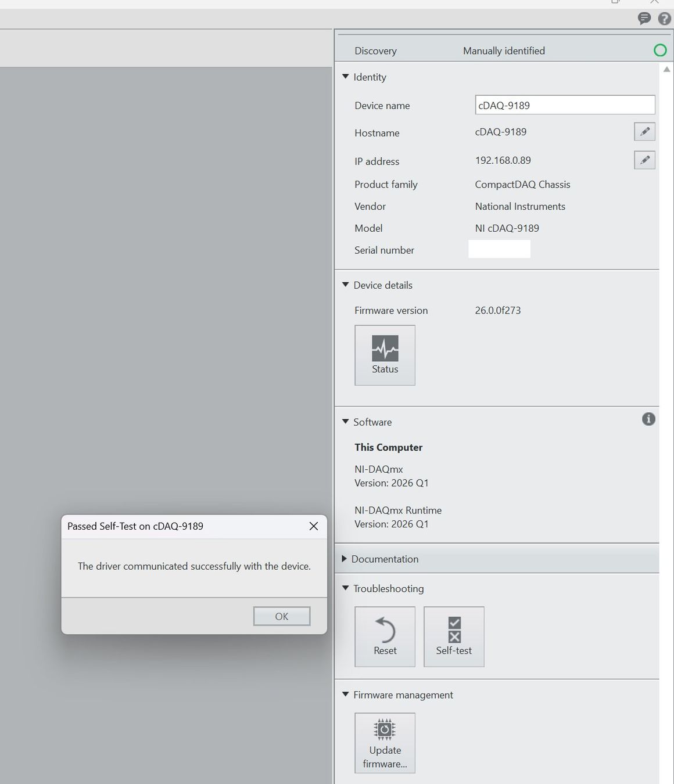Click the Device name text field
The image size is (674, 784).
565,105
